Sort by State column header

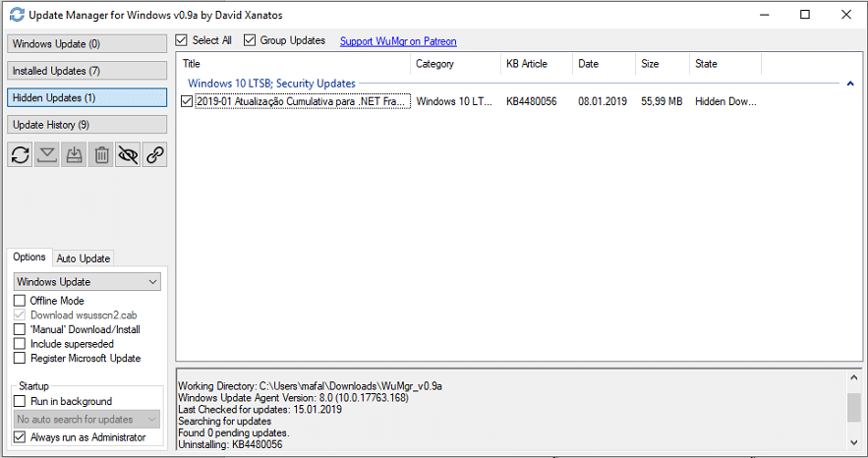pos(725,64)
